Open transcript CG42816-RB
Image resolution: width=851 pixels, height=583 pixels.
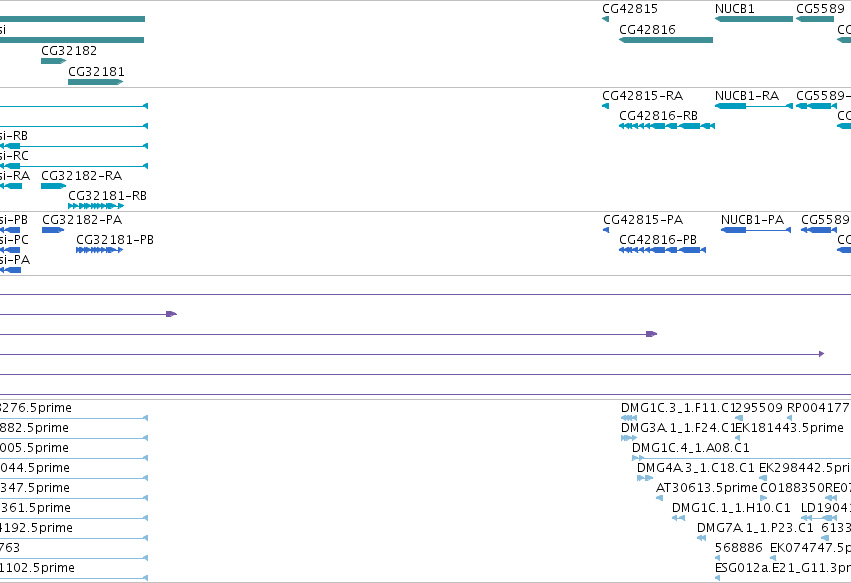point(658,116)
